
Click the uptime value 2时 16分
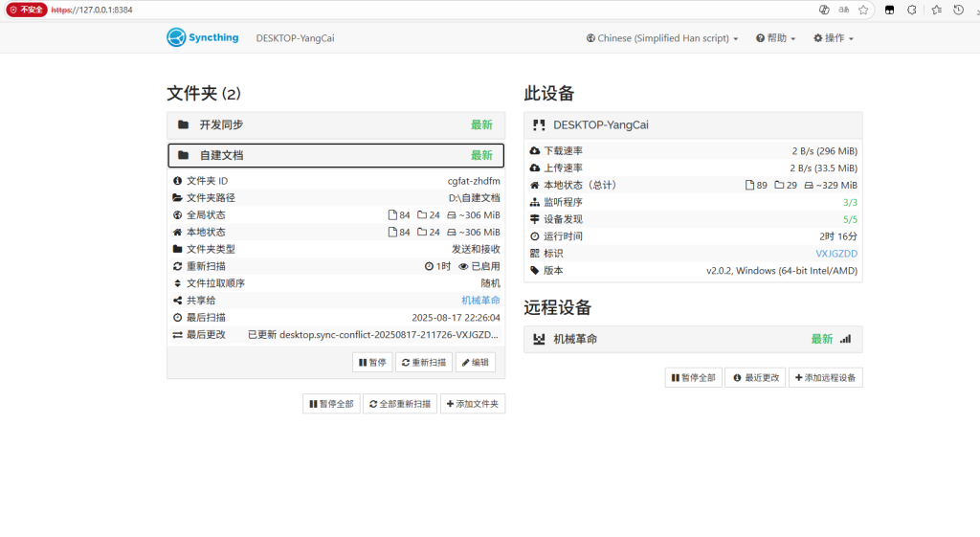[838, 236]
